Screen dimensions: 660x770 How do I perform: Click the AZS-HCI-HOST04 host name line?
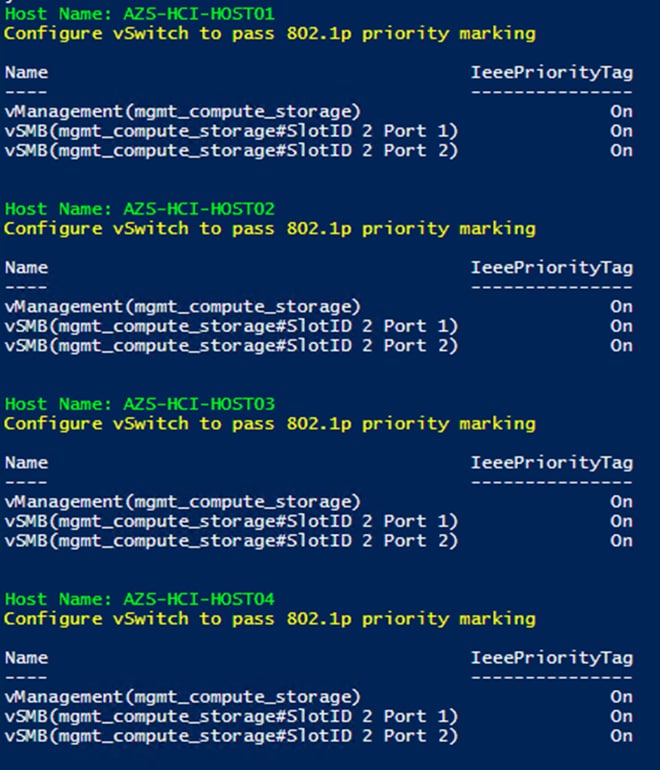pyautogui.click(x=139, y=599)
